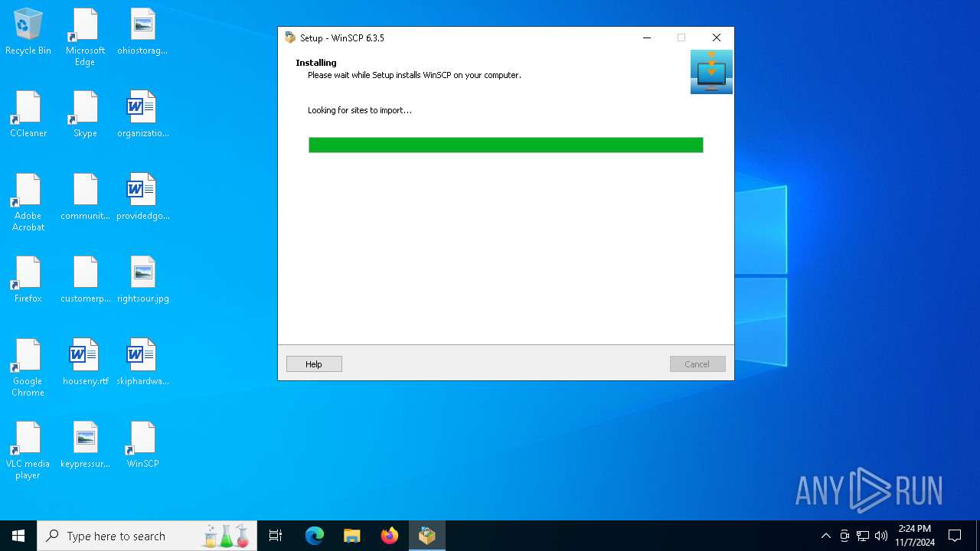The image size is (980, 551).
Task: Click the meet now tray icon
Action: point(844,536)
